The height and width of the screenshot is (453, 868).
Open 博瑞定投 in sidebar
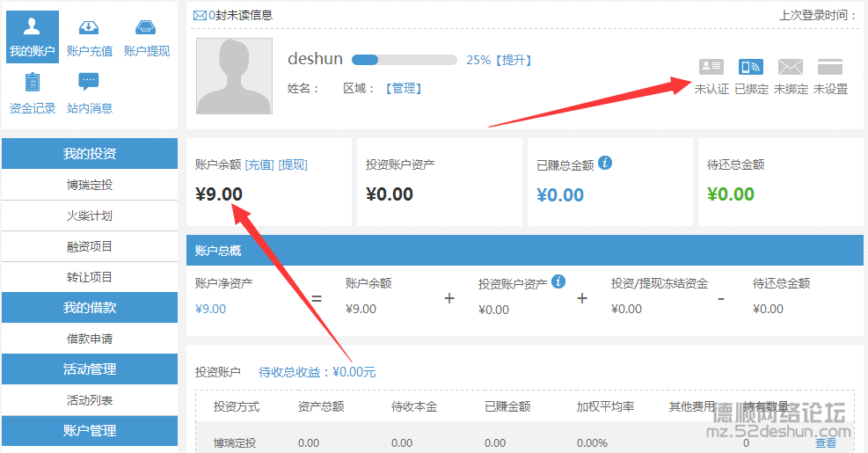point(90,185)
